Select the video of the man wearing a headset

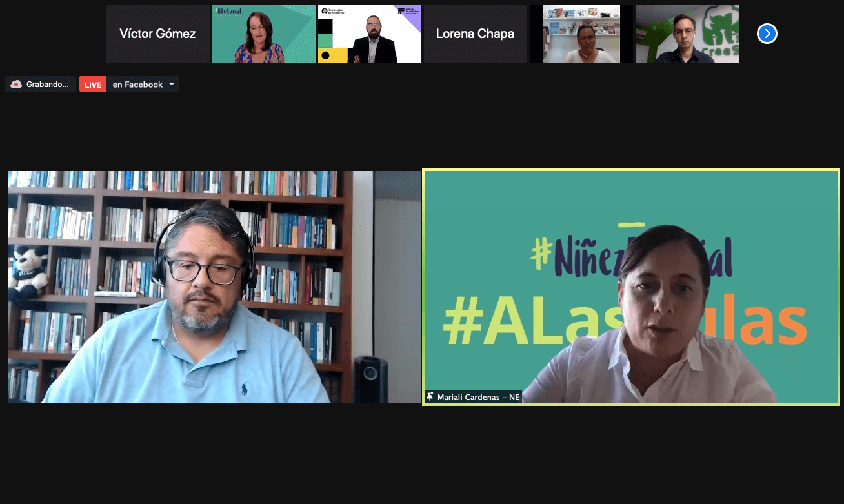click(214, 287)
